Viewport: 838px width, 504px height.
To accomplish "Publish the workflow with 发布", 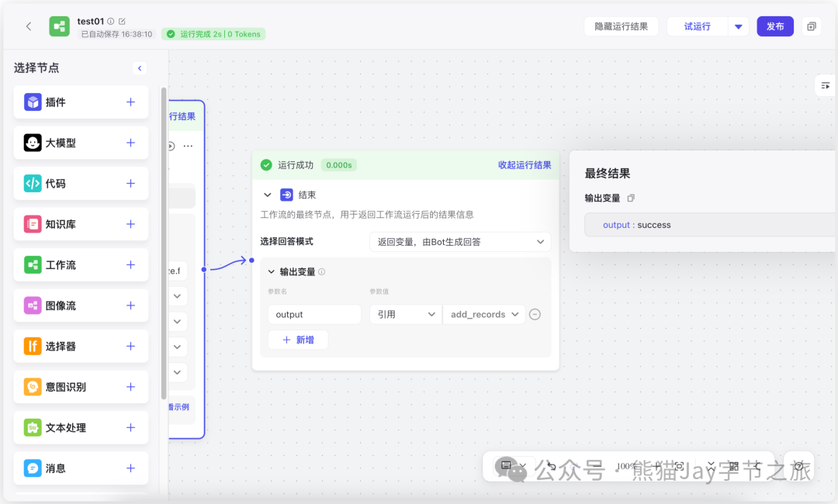I will [x=775, y=26].
